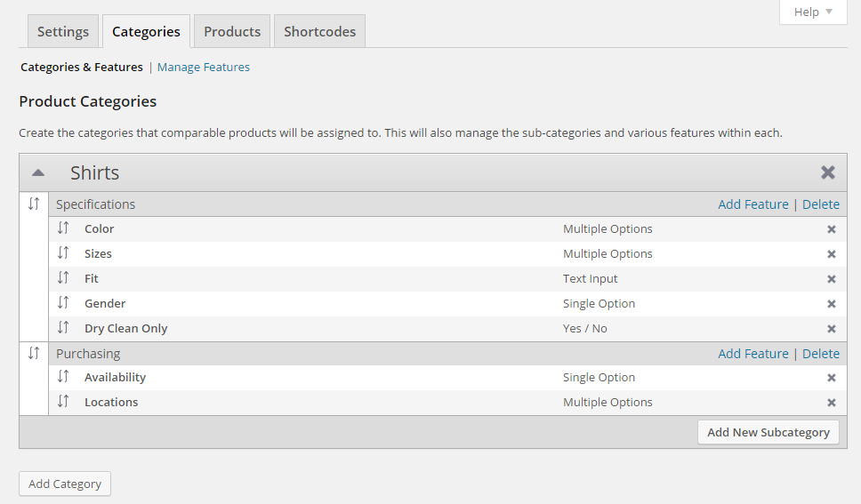Remove the Shirts category with X icon
This screenshot has height=504, width=861.
(828, 172)
